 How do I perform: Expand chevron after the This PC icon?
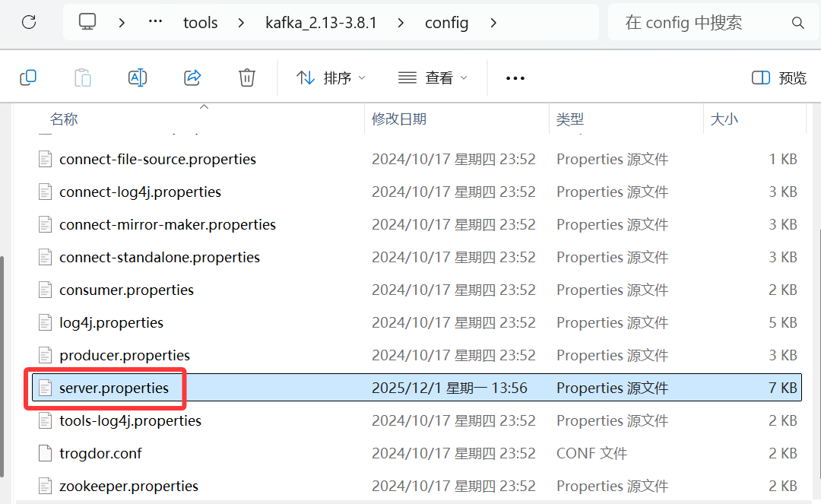122,23
